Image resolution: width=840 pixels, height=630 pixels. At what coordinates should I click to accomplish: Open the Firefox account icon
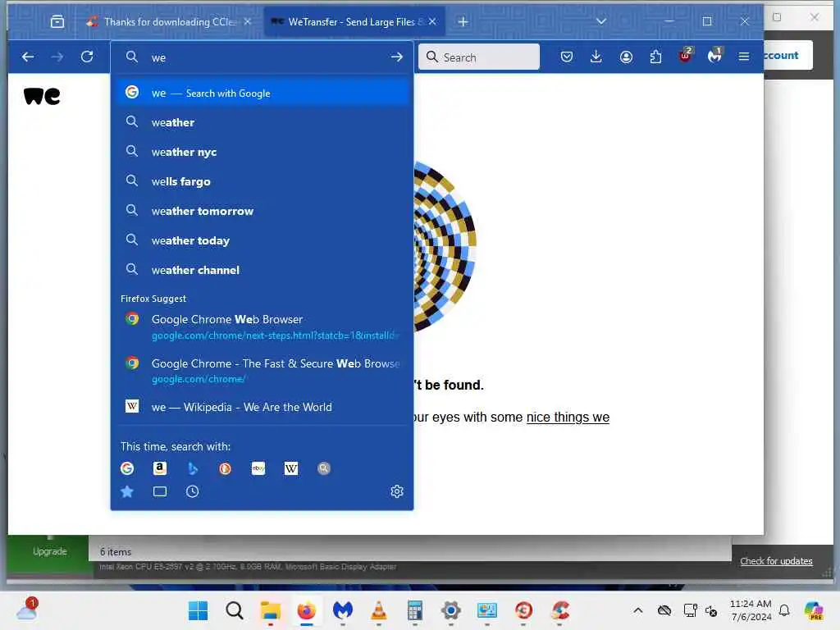click(x=626, y=57)
